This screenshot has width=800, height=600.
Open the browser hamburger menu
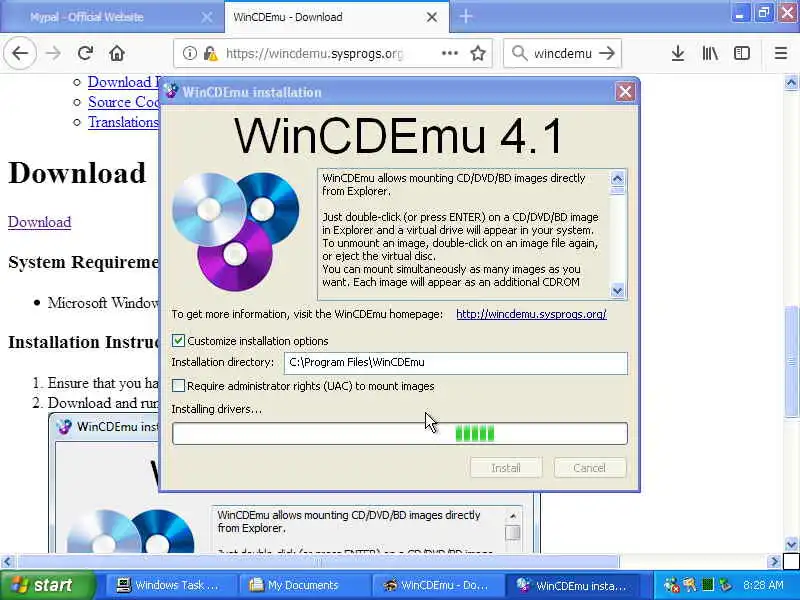781,53
